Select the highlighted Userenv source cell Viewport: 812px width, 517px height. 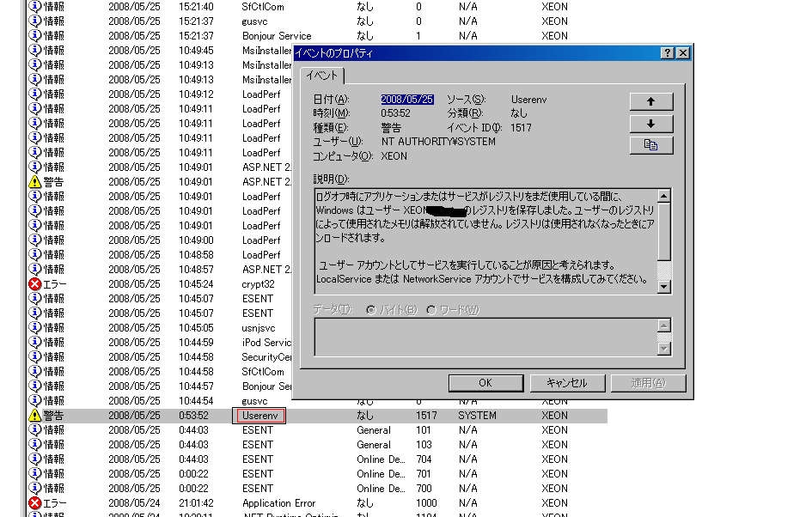[x=259, y=416]
